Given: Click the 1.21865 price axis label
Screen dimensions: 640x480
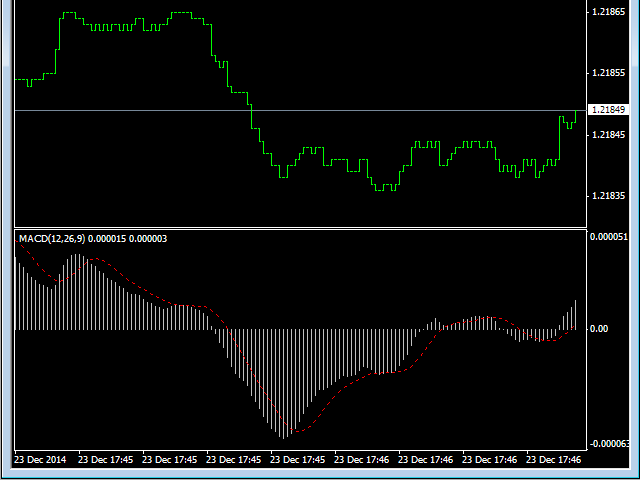Looking at the screenshot, I should [608, 12].
